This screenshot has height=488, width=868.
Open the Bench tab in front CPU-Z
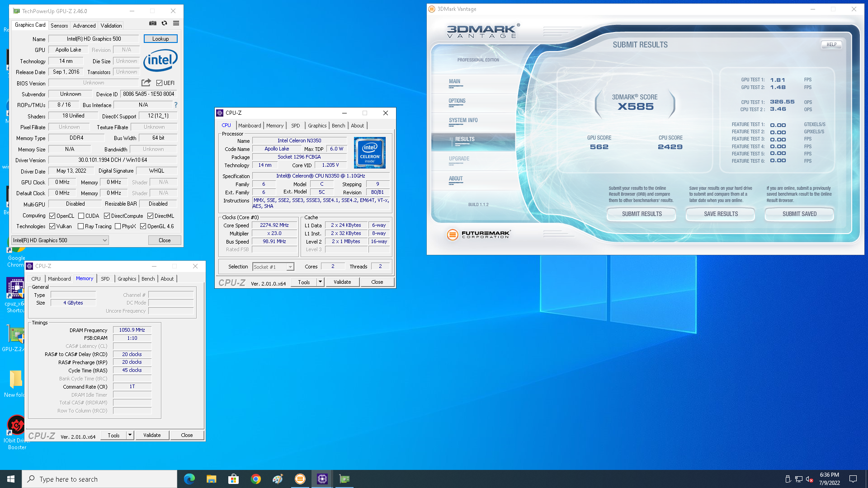pyautogui.click(x=338, y=126)
